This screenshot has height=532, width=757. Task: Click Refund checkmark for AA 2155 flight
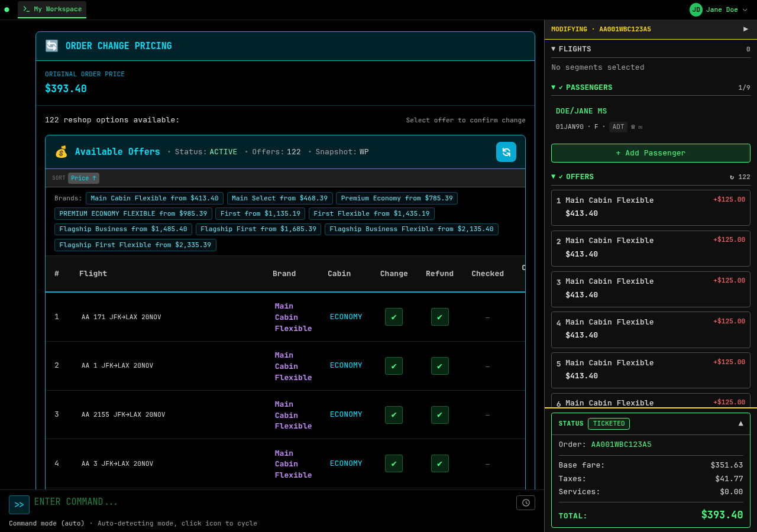click(x=440, y=415)
